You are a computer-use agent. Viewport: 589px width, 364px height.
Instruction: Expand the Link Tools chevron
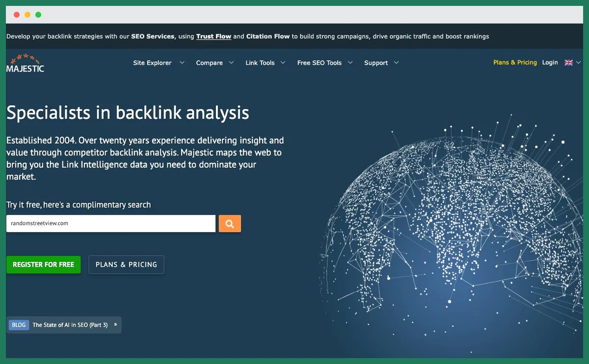pyautogui.click(x=283, y=63)
